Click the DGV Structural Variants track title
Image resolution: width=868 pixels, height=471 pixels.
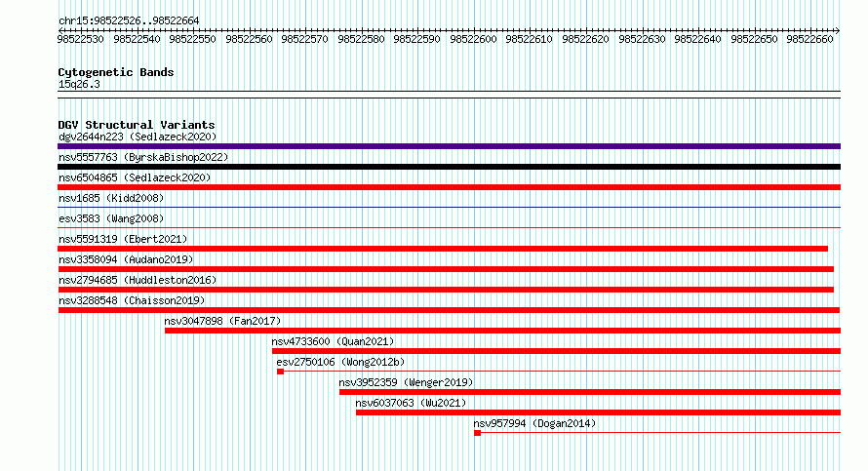click(x=137, y=125)
